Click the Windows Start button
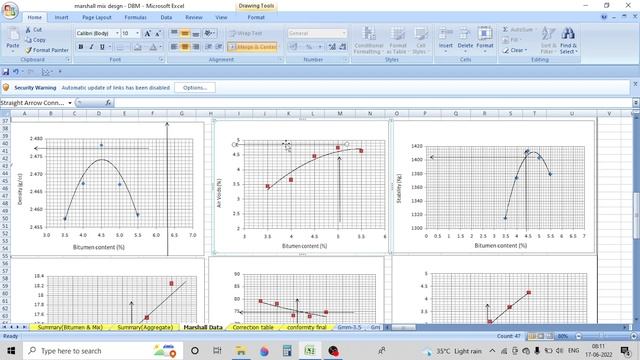 click(x=11, y=351)
